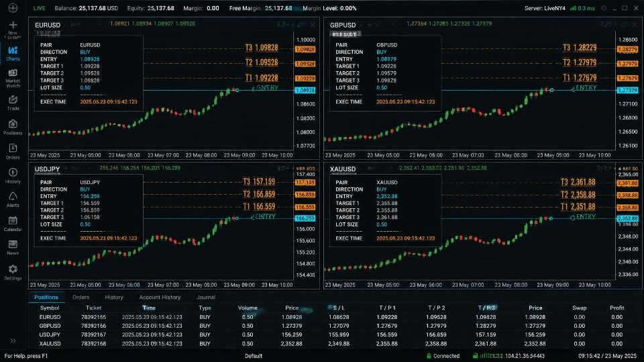Click the Connected lock status icon
644x362 pixels.
[x=429, y=356]
